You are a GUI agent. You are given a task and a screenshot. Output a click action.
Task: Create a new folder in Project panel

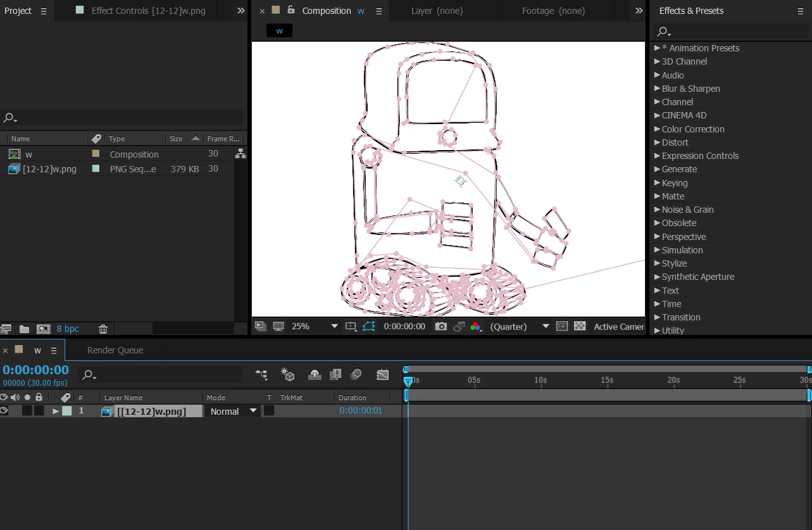[24, 329]
